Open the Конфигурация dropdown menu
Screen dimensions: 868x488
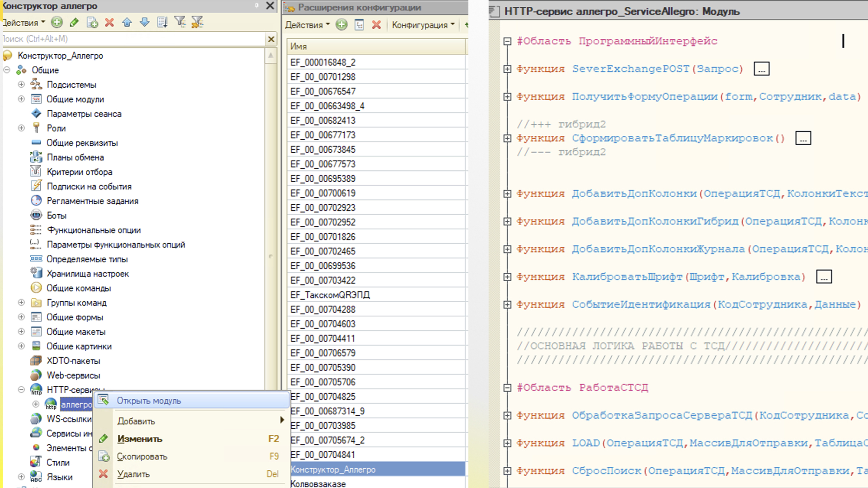pos(423,25)
